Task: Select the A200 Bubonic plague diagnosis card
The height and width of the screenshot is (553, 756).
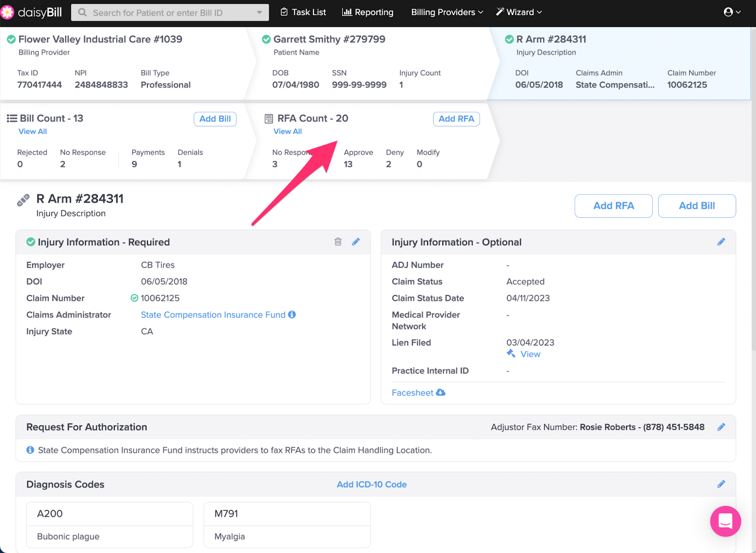Action: (110, 525)
